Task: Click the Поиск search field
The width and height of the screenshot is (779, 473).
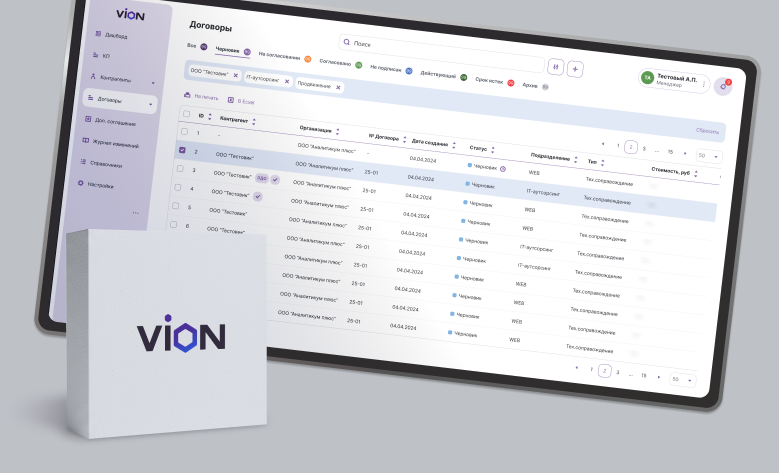Action: 442,53
